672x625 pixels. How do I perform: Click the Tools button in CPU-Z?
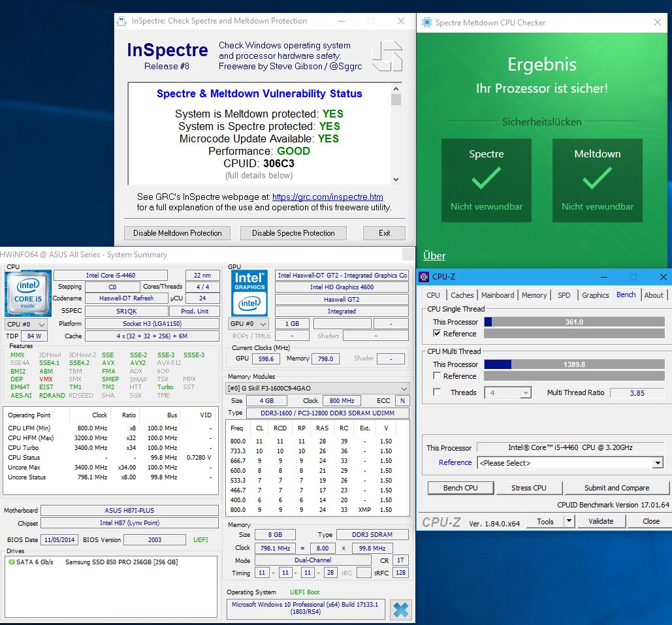pos(545,521)
